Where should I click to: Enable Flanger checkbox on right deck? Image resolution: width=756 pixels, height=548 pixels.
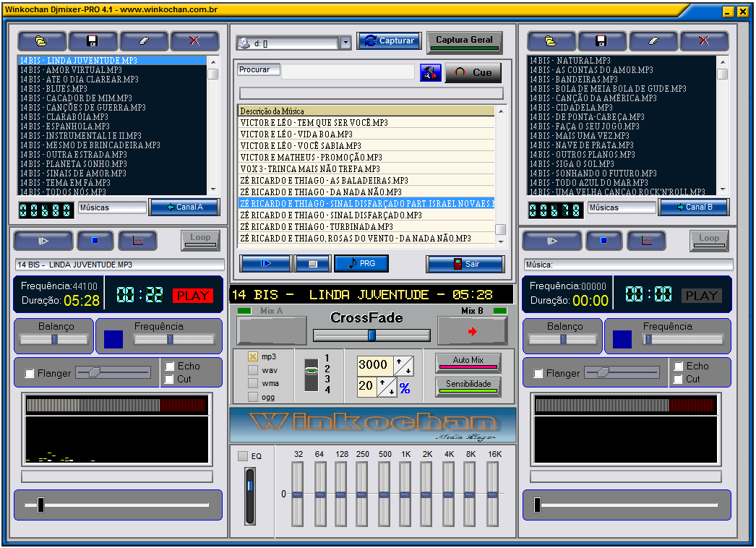538,373
